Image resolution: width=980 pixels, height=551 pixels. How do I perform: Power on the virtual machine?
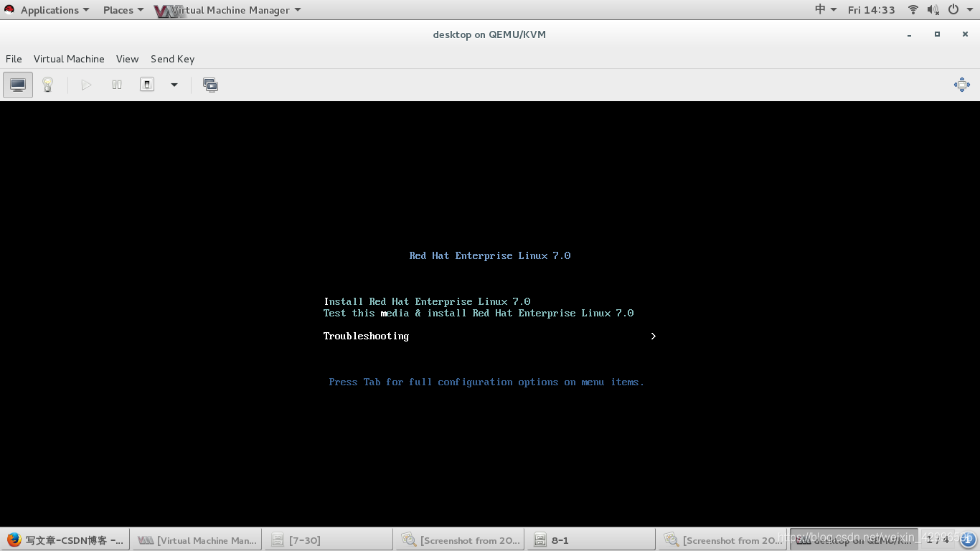tap(86, 85)
